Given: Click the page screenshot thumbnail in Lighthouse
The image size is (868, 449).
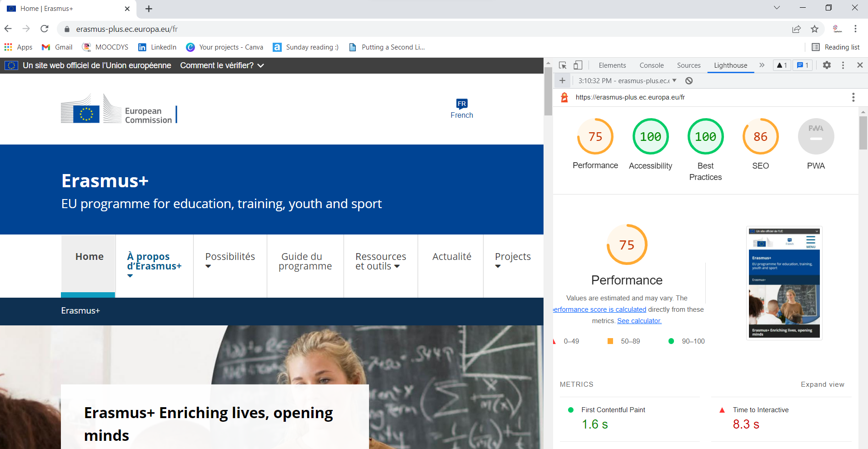Looking at the screenshot, I should point(784,283).
